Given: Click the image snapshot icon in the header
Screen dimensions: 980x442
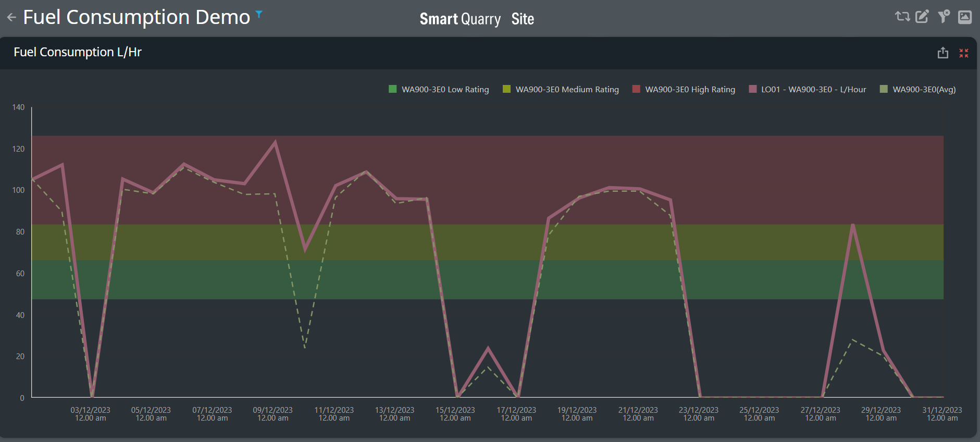Looking at the screenshot, I should [x=965, y=17].
